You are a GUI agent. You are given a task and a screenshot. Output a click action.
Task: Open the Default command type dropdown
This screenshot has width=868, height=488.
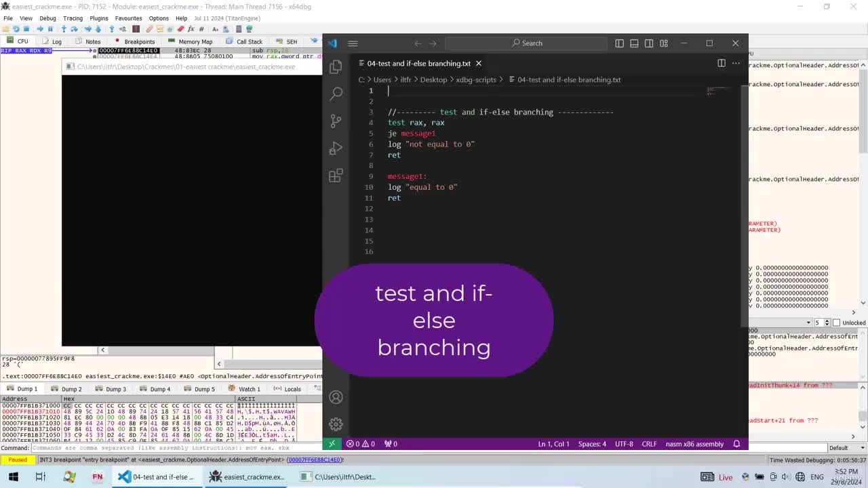pyautogui.click(x=847, y=448)
